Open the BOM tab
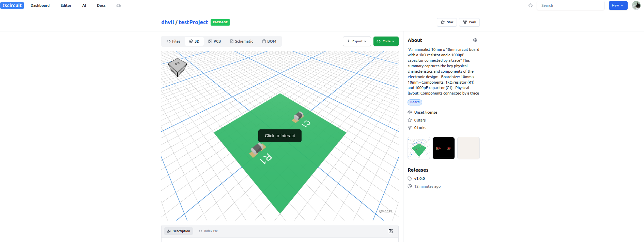 269,41
